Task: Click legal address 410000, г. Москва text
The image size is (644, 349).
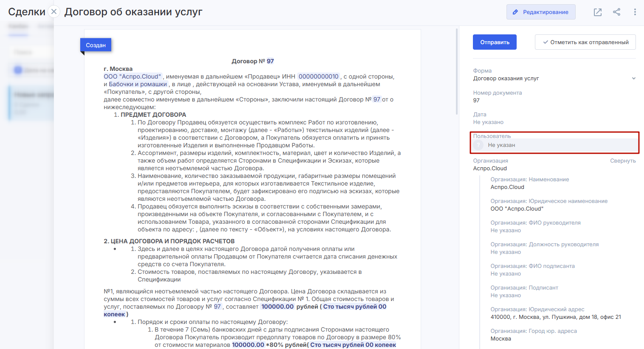Action: 555,317
